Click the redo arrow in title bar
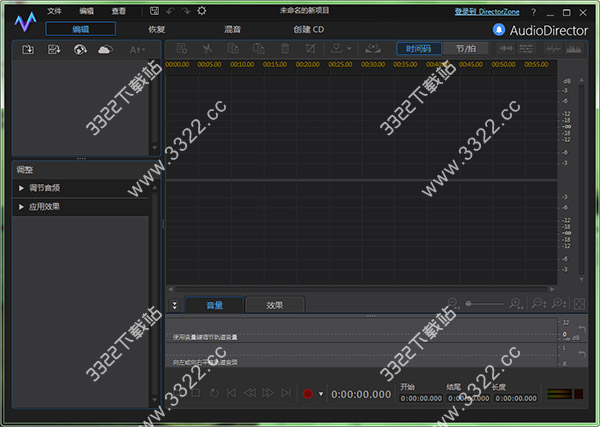Screen dimensions: 600x427 pos(186,11)
